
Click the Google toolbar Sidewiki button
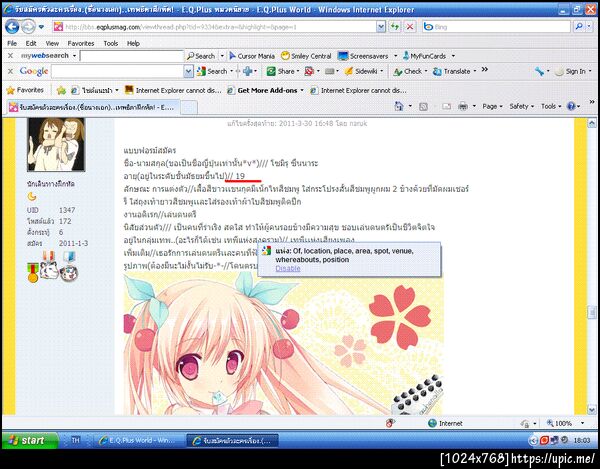[x=362, y=71]
